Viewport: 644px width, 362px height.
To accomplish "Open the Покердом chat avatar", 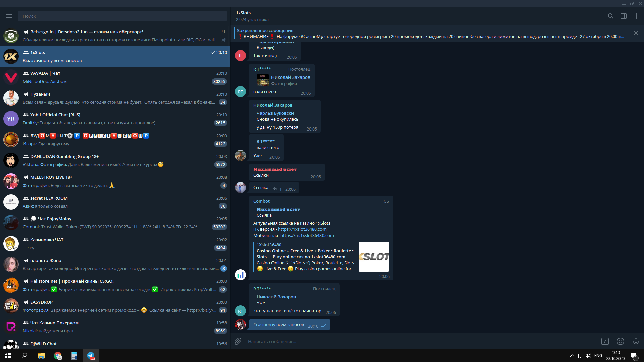I will pos(11,327).
